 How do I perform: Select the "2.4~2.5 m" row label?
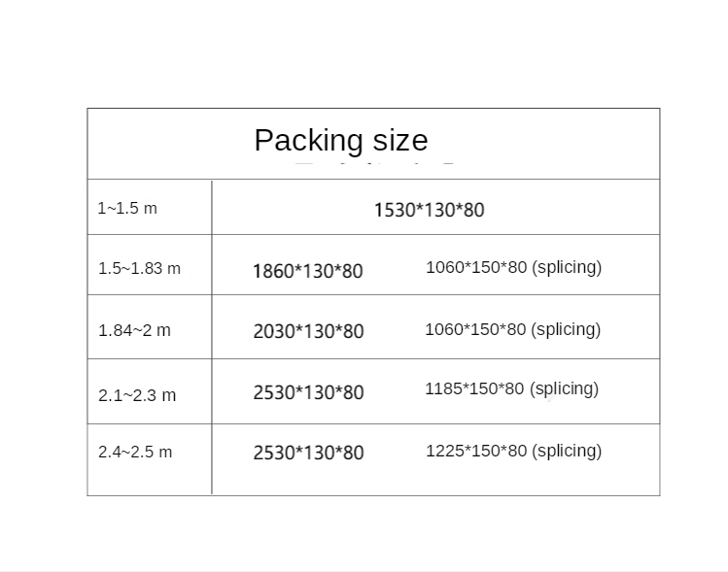point(135,452)
